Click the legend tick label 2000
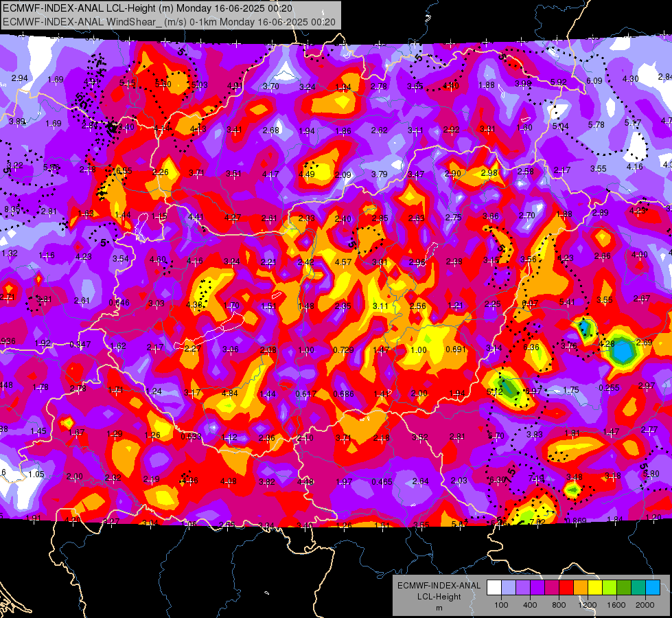 coord(645,605)
